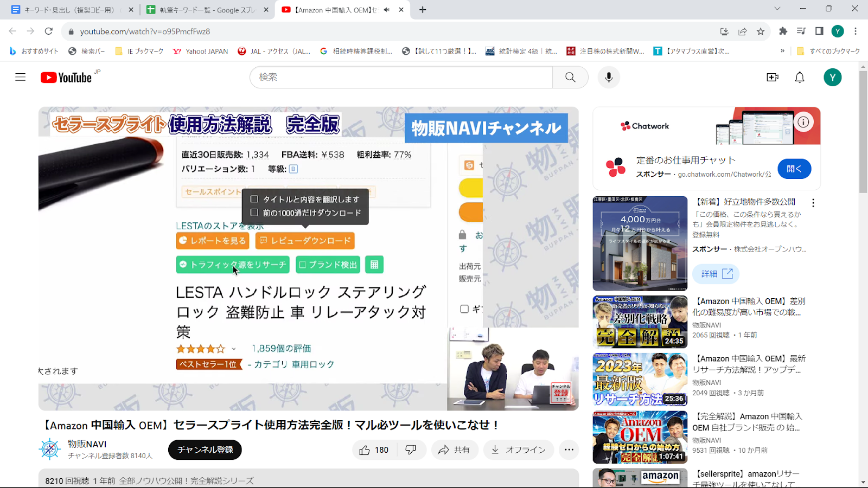Bookmark this page with star icon
Screen dimensions: 868x488
click(761, 31)
